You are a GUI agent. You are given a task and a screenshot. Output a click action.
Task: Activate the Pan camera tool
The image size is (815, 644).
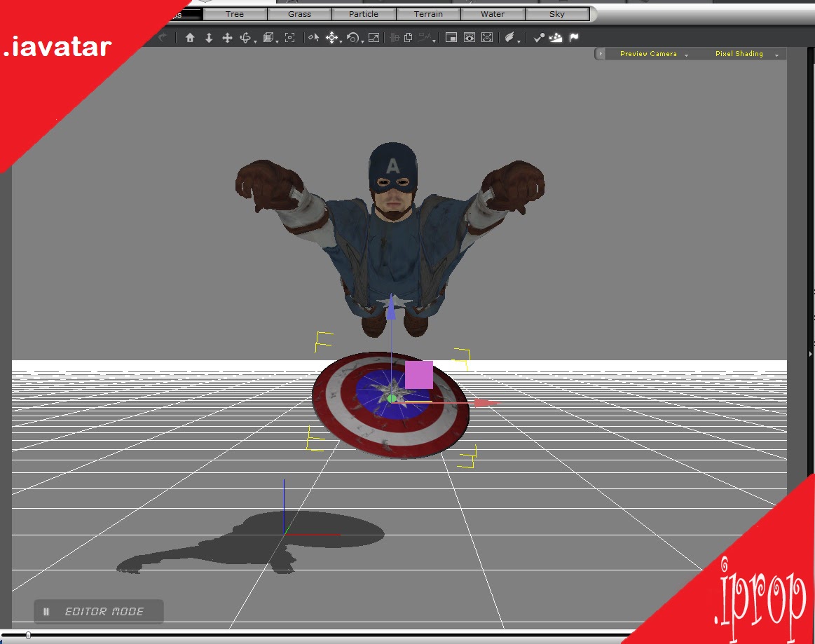point(228,37)
